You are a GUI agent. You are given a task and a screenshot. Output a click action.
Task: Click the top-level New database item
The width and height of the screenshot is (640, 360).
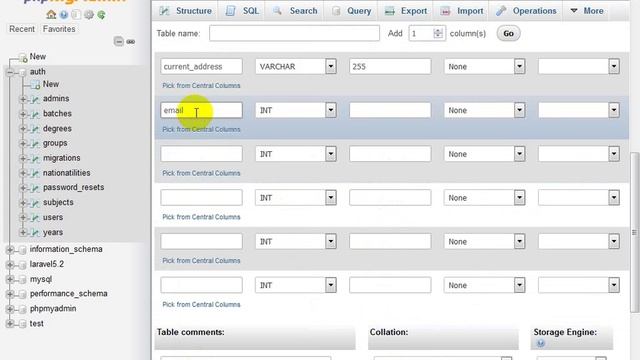38,57
